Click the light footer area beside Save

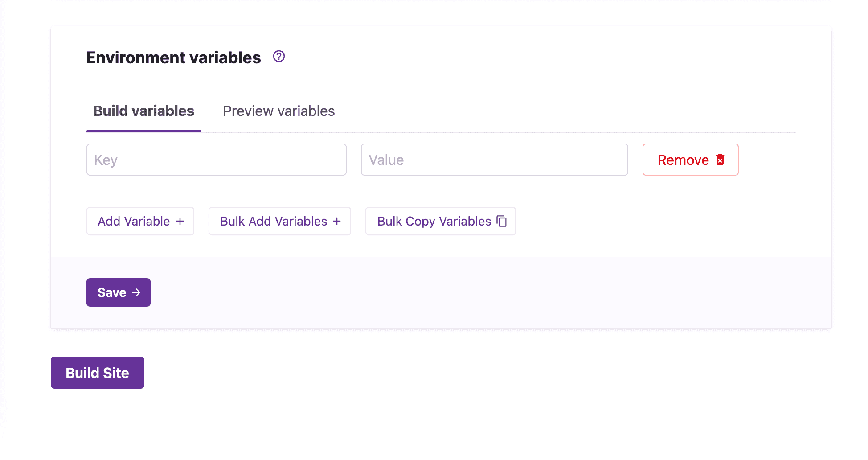point(446,292)
